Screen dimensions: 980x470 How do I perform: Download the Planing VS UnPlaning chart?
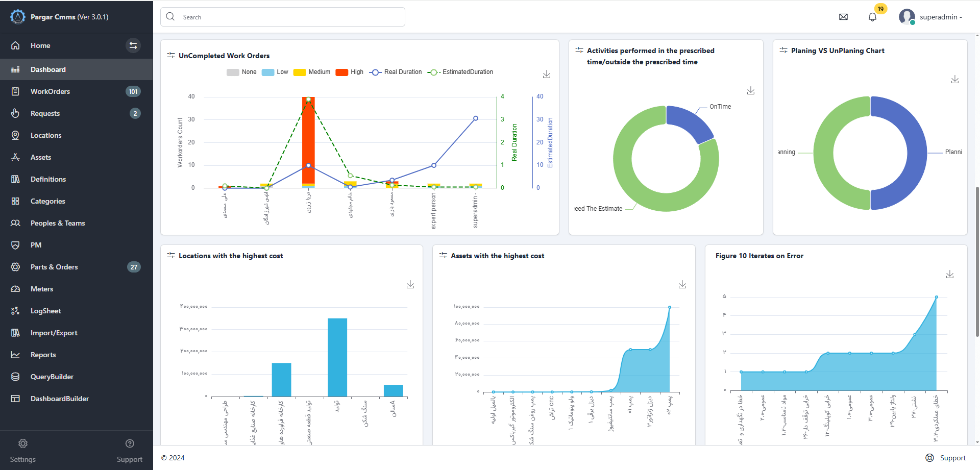955,80
